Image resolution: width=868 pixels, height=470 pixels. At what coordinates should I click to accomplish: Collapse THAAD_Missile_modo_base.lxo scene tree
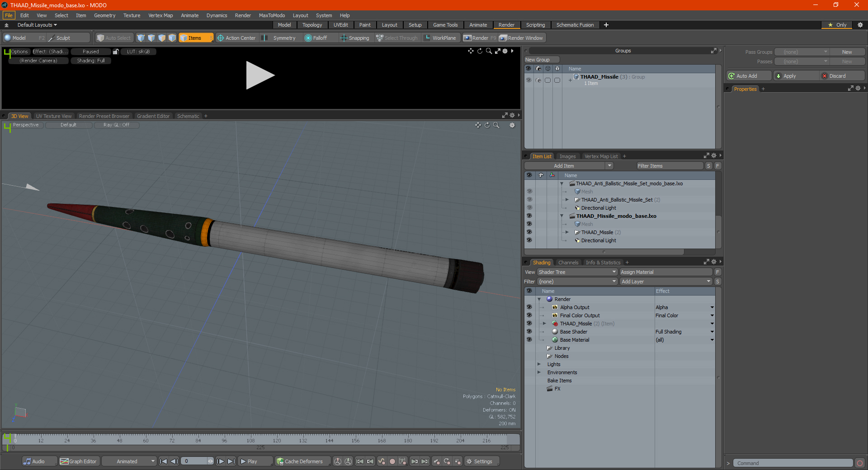tap(562, 216)
